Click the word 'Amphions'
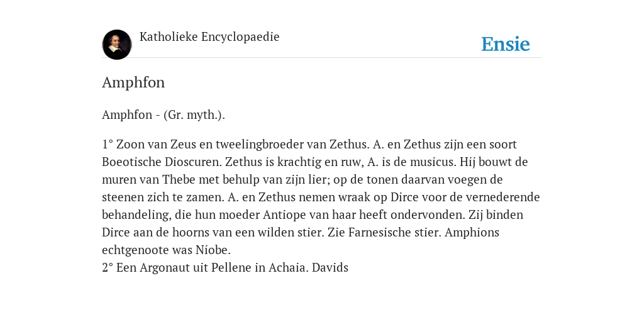The height and width of the screenshot is (322, 644). 472,233
